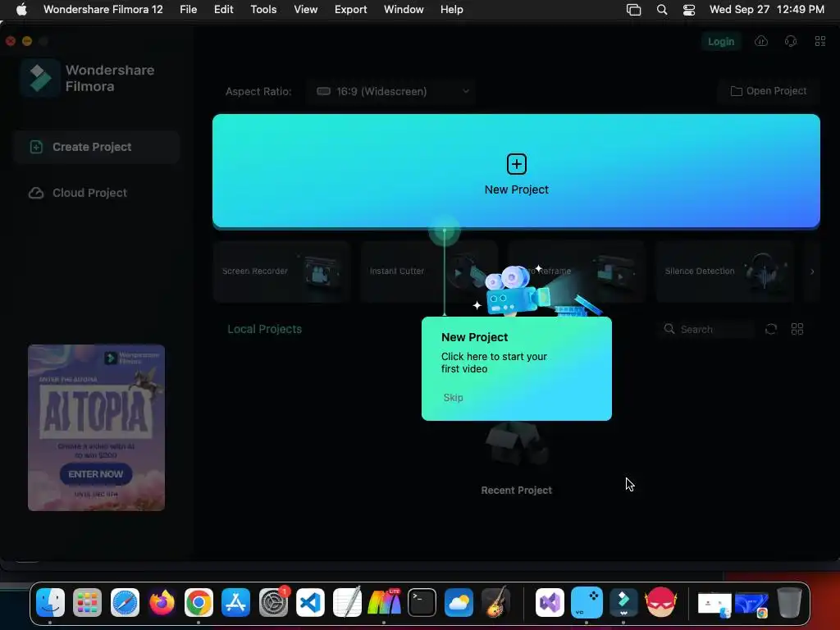The image size is (840, 630).
Task: Skip the New Project tutorial tip
Action: pyautogui.click(x=453, y=398)
